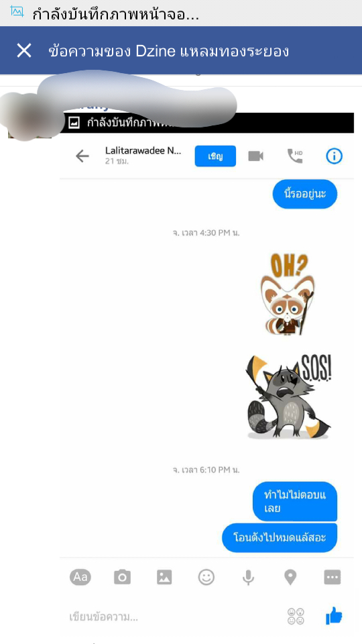The width and height of the screenshot is (362, 644).
Task: Go back with the left arrow
Action: (82, 156)
